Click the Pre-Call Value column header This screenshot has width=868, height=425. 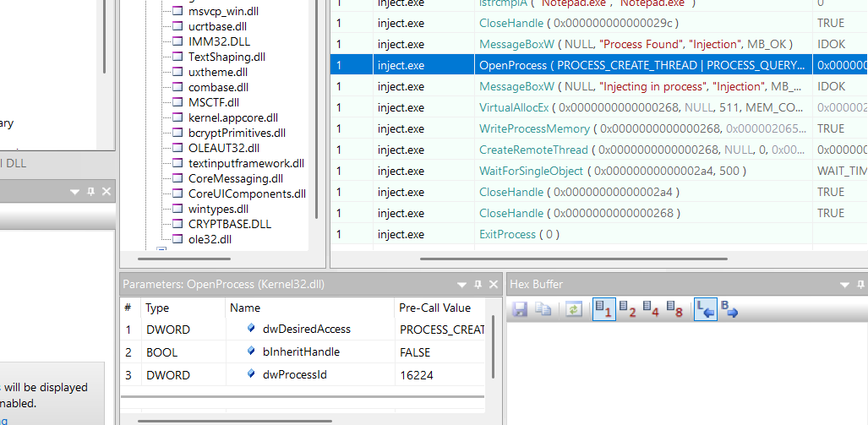(434, 308)
